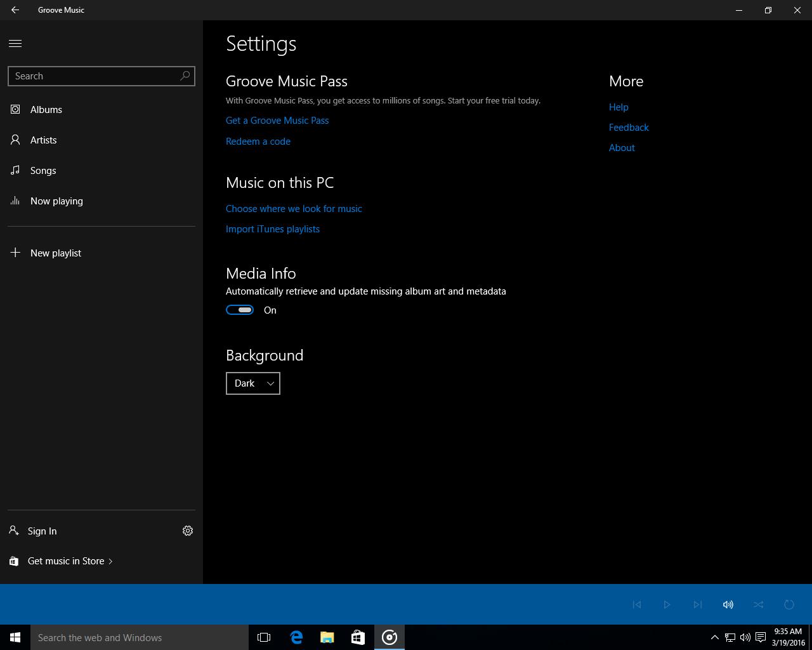Click the Artists person icon
This screenshot has height=650, width=812.
click(15, 140)
